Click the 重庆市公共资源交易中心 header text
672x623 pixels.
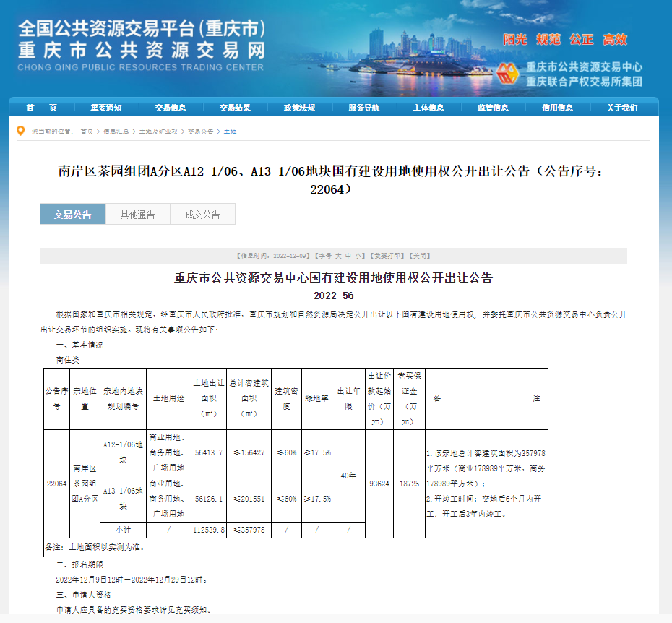(x=584, y=67)
